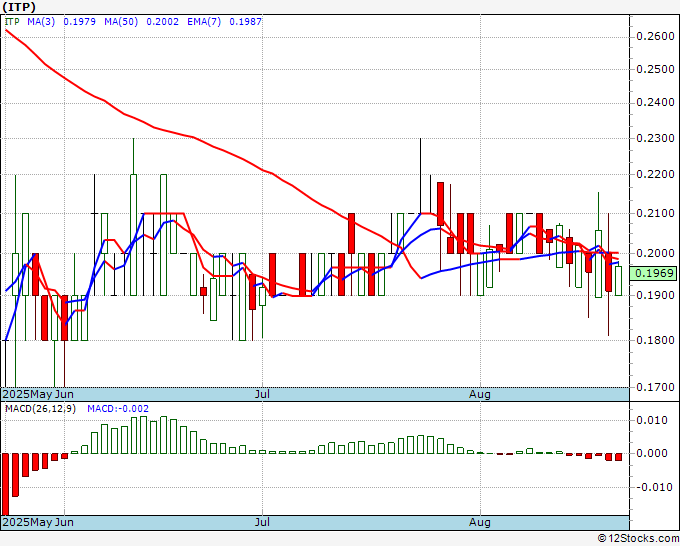Screen dimensions: 680x546
Task: Click the Aug label on MACD axis
Action: pyautogui.click(x=480, y=522)
